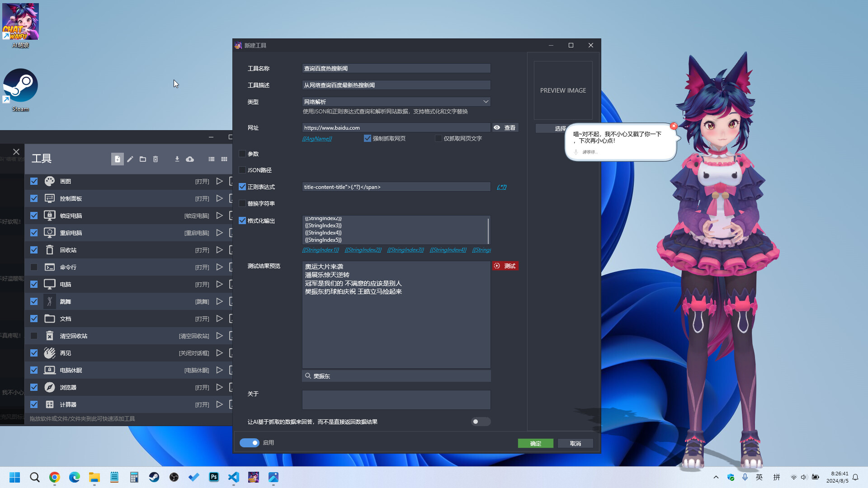Toggle the AI-based answer switch
Image resolution: width=868 pixels, height=488 pixels.
[x=481, y=422]
